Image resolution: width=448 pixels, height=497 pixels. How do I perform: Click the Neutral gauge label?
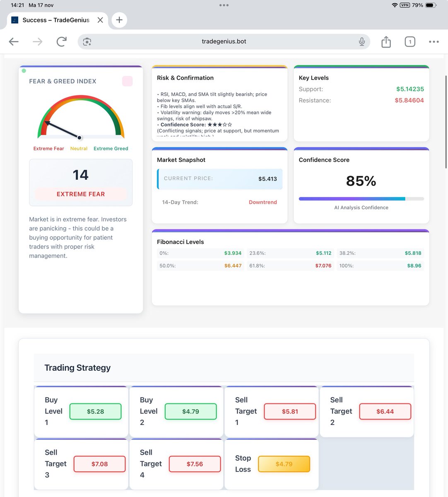[x=79, y=149]
